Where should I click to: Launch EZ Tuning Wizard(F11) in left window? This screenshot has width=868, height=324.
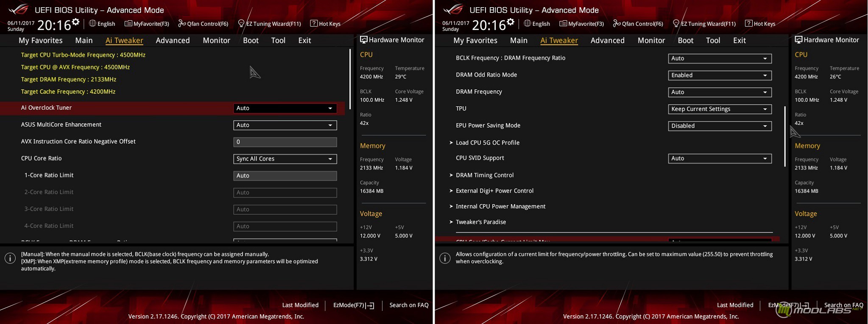coord(270,24)
